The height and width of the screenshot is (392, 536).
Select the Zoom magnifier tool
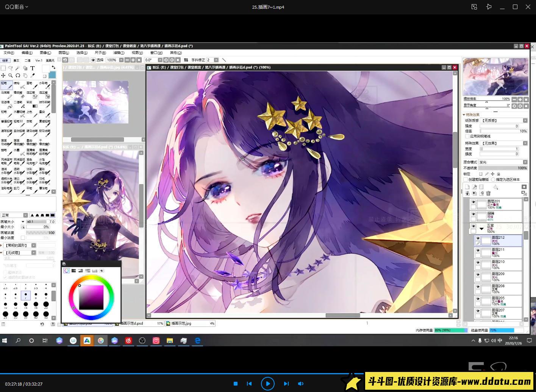click(x=10, y=75)
